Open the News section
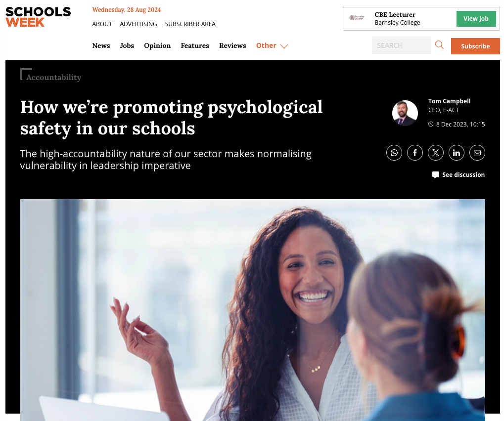The image size is (504, 421). click(101, 45)
